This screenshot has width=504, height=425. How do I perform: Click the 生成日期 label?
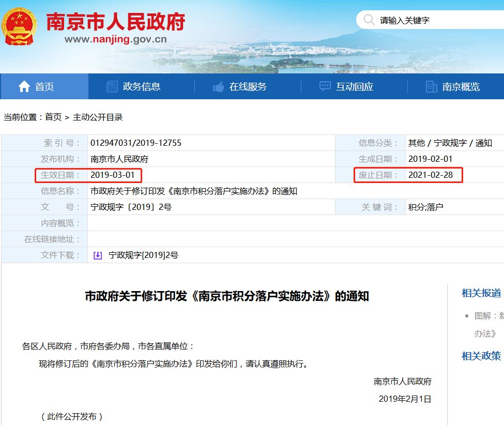[x=378, y=159]
